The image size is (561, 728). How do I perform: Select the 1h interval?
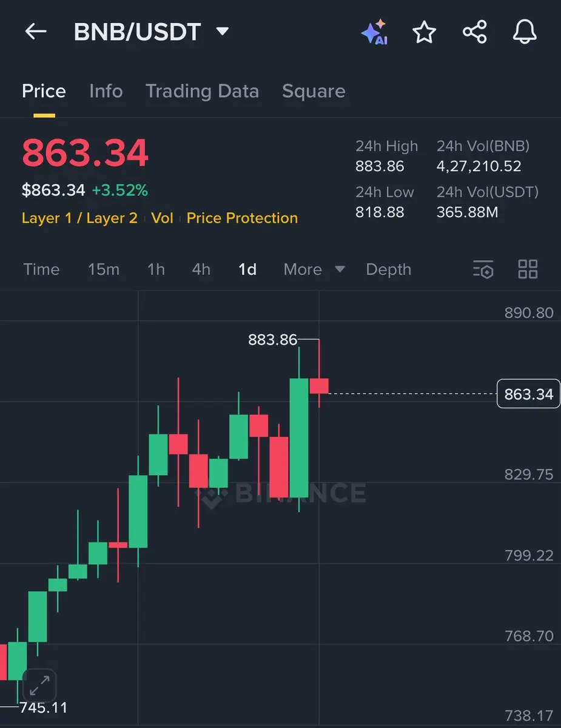(x=156, y=269)
